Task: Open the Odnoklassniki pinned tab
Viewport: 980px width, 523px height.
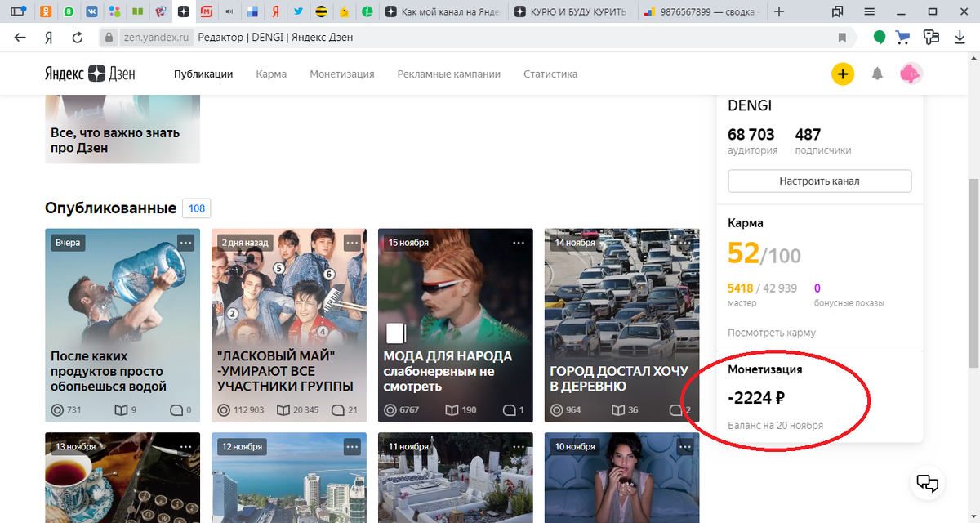Action: coord(47,12)
